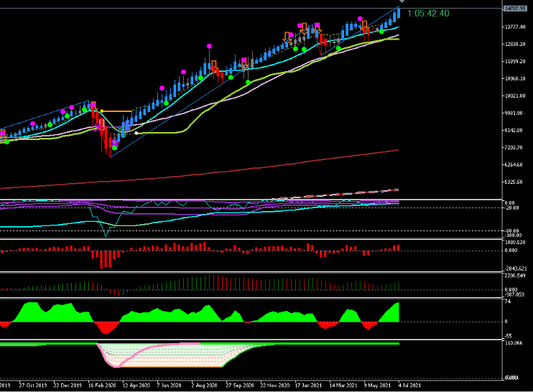Viewport: 533px width, 392px height.
Task: Click the white dot on yellow-green line
Action: point(136,133)
